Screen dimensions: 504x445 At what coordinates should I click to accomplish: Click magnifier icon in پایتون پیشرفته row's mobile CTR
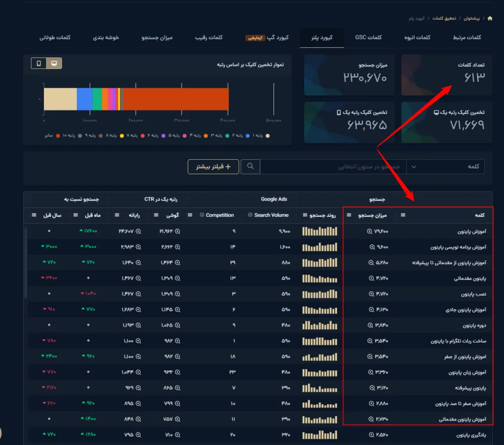(x=177, y=388)
